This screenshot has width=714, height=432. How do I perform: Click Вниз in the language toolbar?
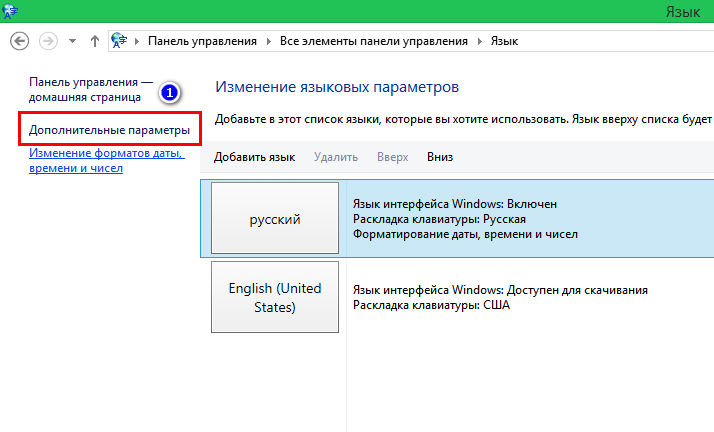(x=440, y=157)
